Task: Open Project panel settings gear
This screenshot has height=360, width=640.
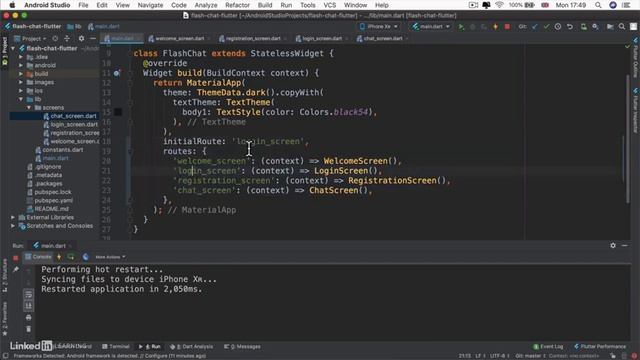Action: [81, 38]
